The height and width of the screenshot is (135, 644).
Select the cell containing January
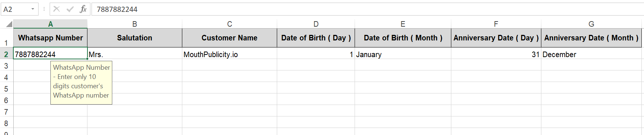[403, 55]
